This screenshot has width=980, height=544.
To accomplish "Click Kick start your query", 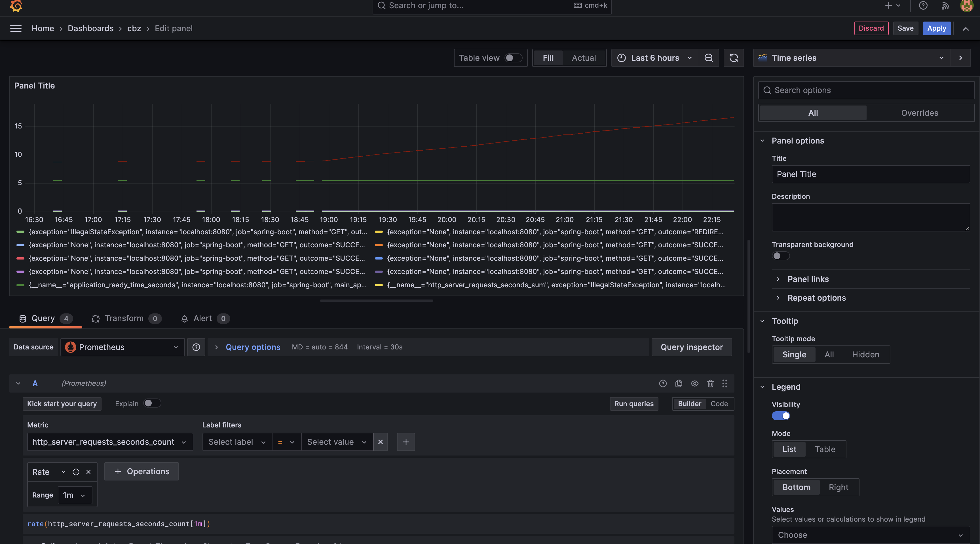I will point(62,404).
